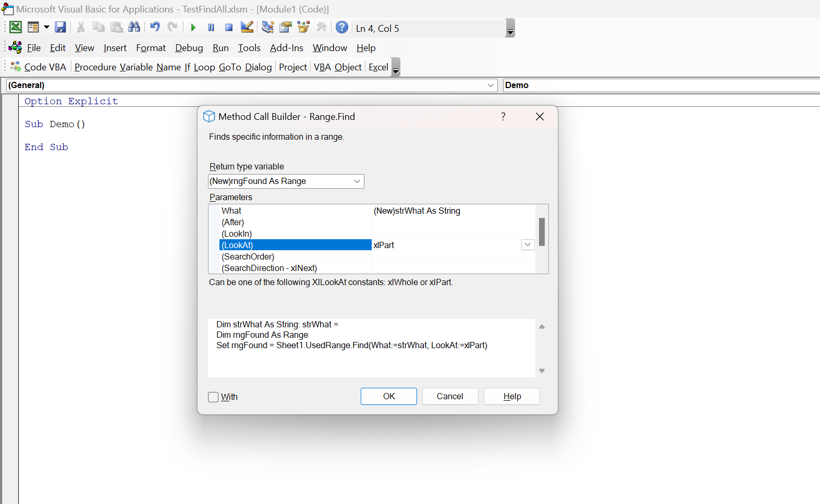Click the Copy icon in toolbar
The image size is (820, 504).
click(99, 27)
